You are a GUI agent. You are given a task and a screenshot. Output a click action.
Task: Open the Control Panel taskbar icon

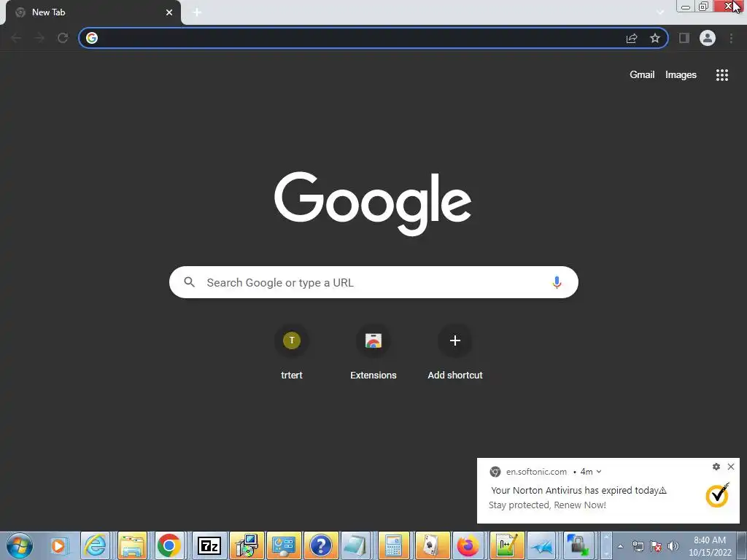284,545
